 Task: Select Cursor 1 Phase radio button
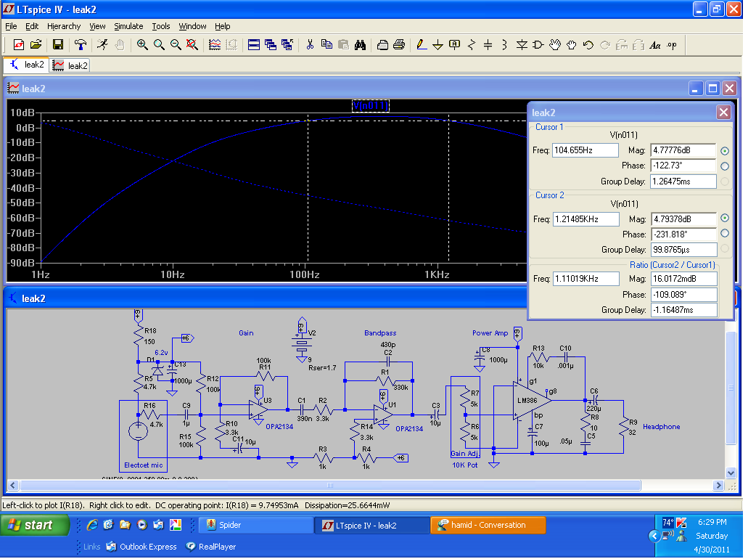pos(725,166)
